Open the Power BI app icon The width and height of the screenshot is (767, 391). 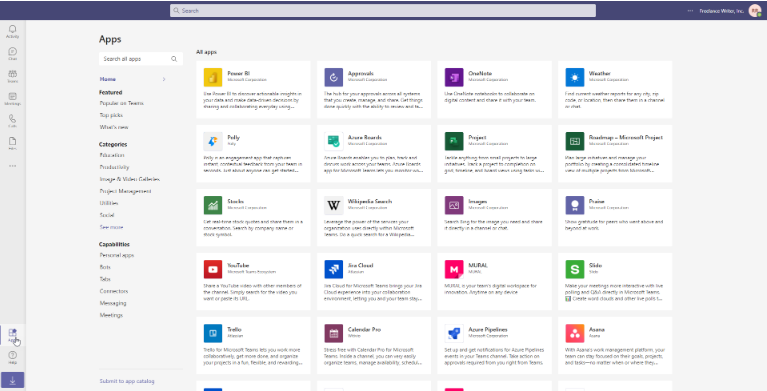213,77
